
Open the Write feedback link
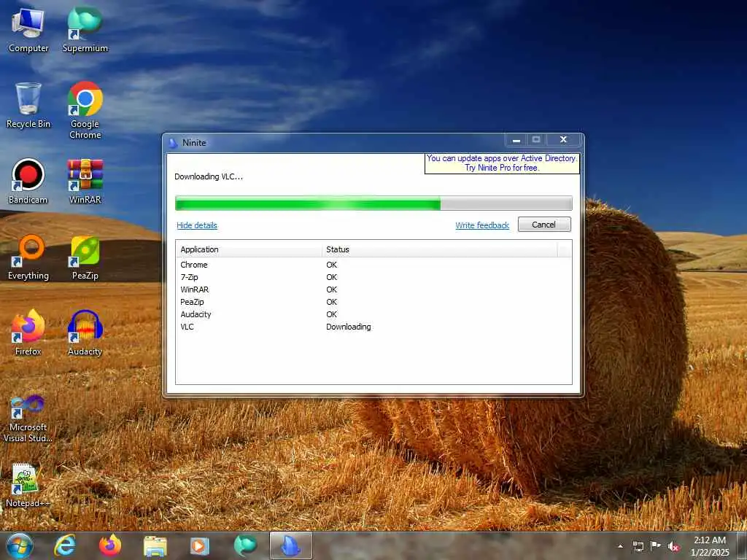pyautogui.click(x=482, y=225)
